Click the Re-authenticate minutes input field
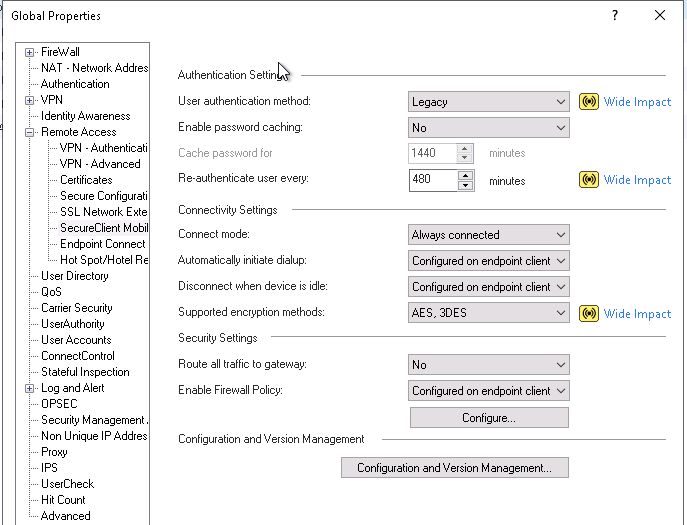 432,180
